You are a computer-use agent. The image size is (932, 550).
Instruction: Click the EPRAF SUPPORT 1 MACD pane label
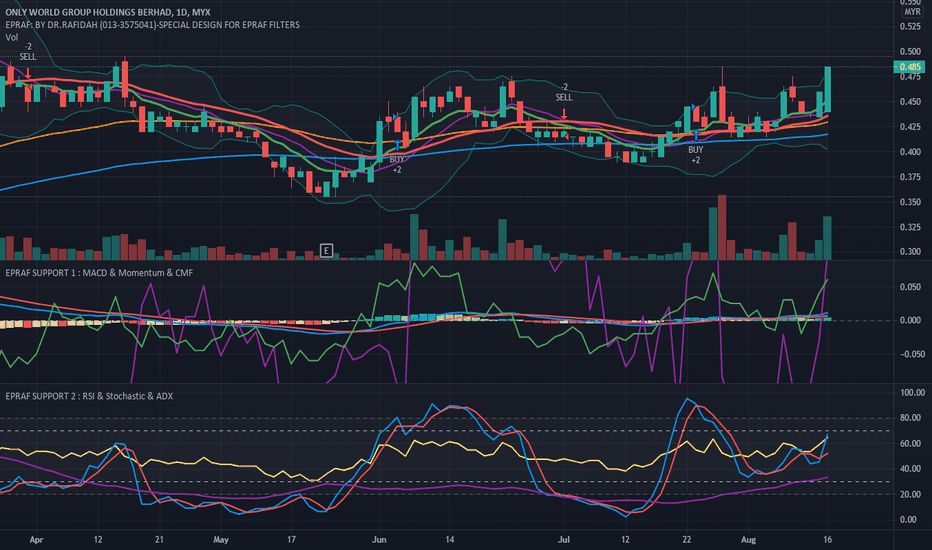click(x=99, y=273)
